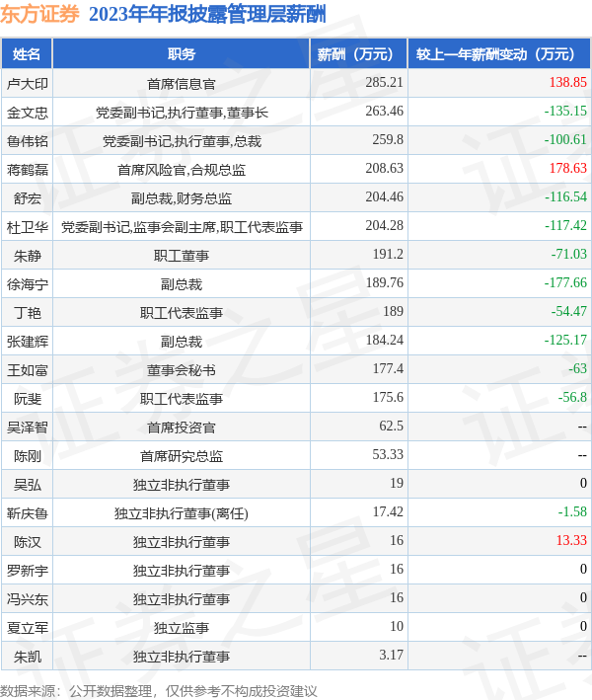The width and height of the screenshot is (592, 700).
Task: Click position 首席投资官
Action: click(x=182, y=428)
